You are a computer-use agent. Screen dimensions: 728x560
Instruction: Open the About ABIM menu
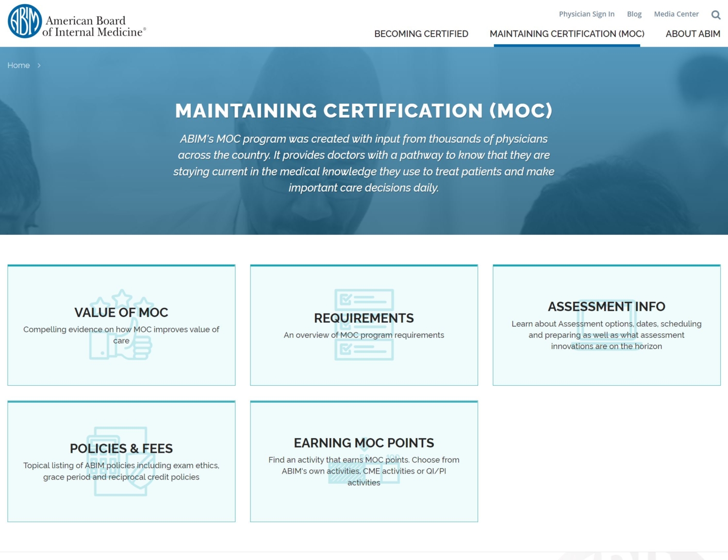click(693, 33)
